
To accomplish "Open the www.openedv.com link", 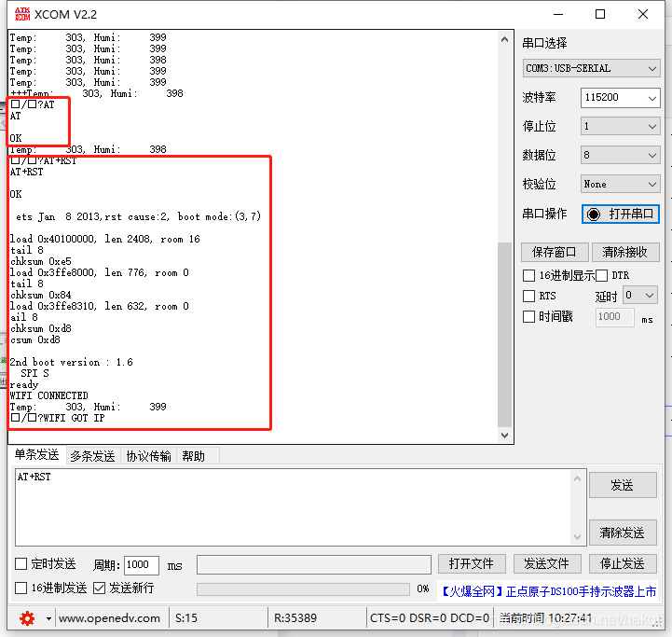I will (109, 618).
